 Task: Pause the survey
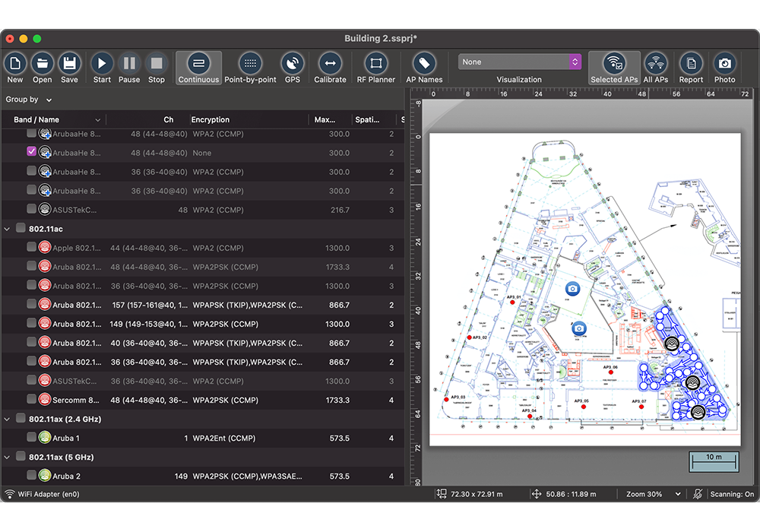coord(129,64)
